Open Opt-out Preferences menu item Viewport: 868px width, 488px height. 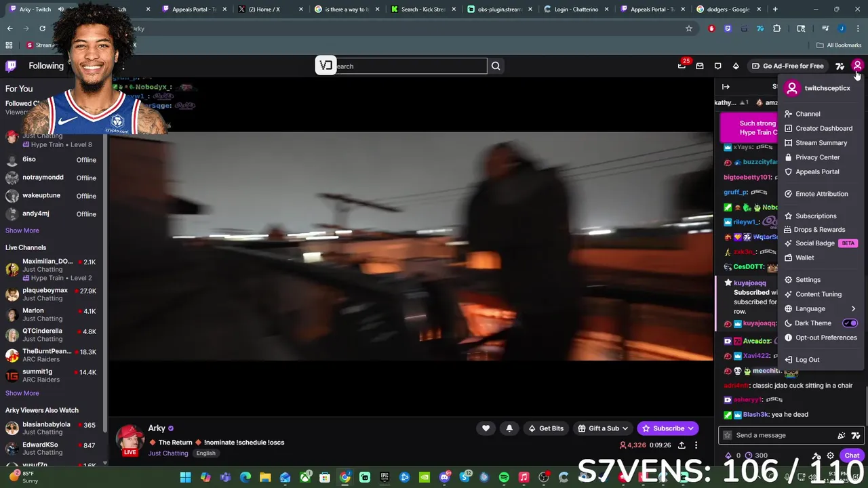point(821,338)
